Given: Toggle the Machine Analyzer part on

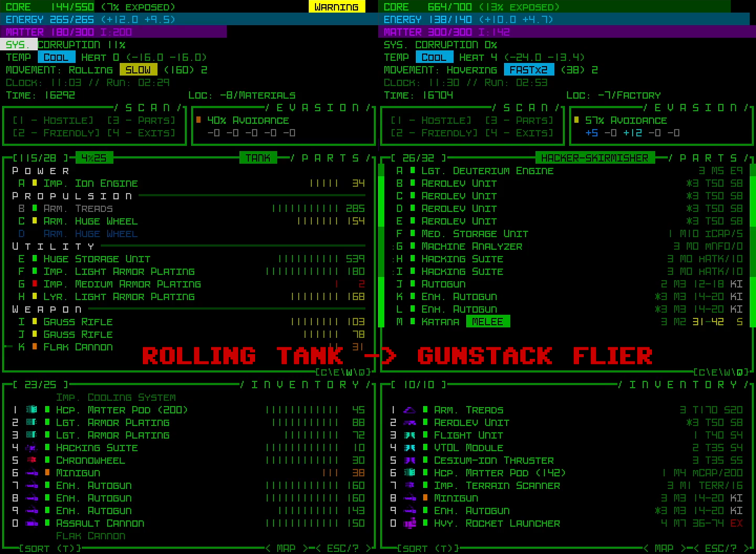Looking at the screenshot, I should coord(414,246).
